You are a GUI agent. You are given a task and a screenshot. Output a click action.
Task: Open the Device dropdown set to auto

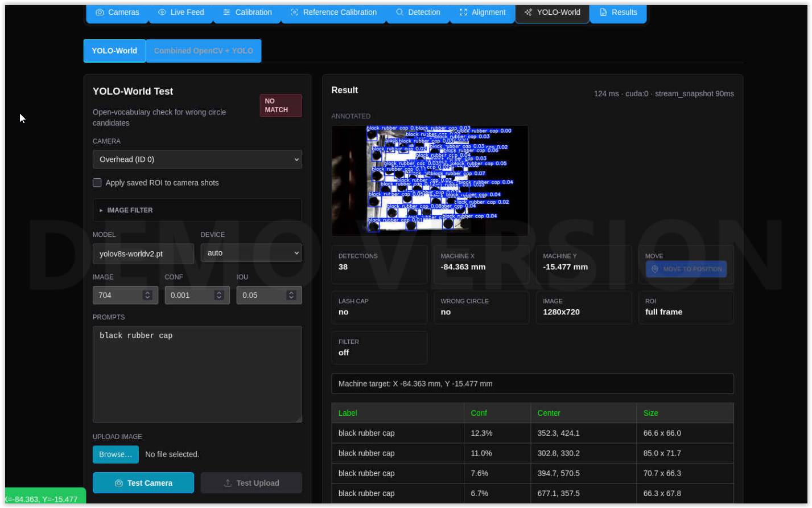(x=252, y=253)
